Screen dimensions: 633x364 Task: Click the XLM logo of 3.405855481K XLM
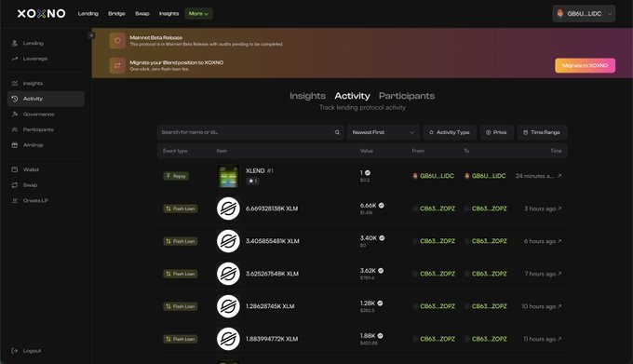point(228,241)
